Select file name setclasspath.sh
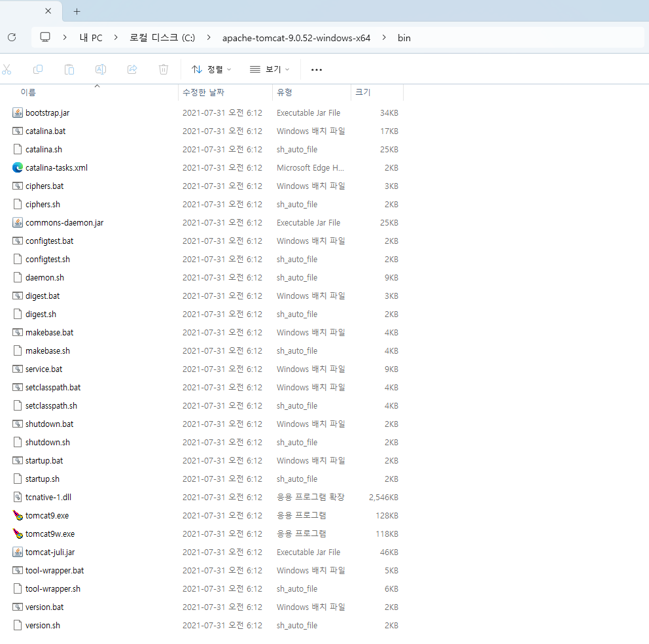Image resolution: width=649 pixels, height=644 pixels. (x=51, y=406)
